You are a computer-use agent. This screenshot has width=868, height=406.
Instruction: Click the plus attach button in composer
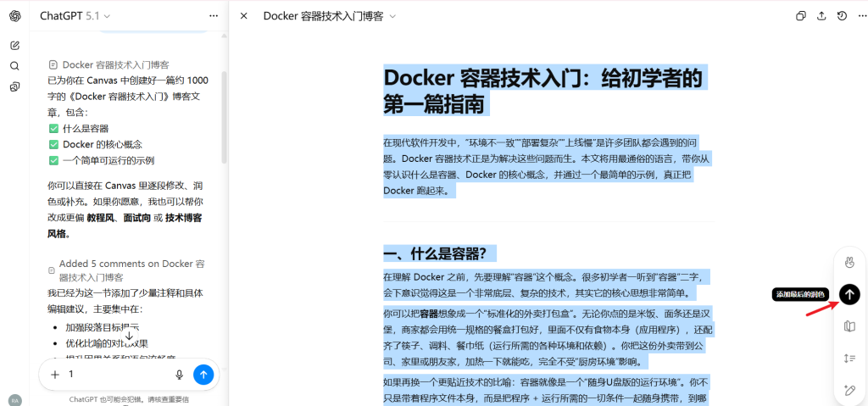point(55,375)
